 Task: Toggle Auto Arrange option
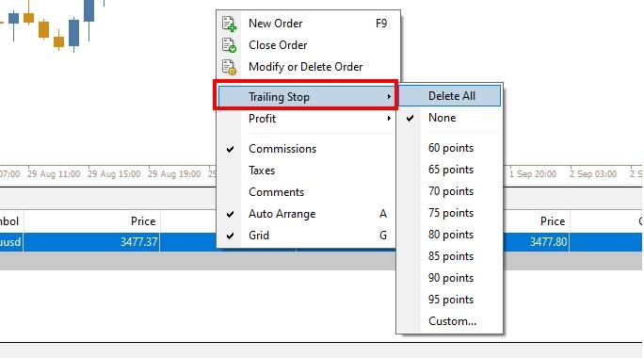306,214
